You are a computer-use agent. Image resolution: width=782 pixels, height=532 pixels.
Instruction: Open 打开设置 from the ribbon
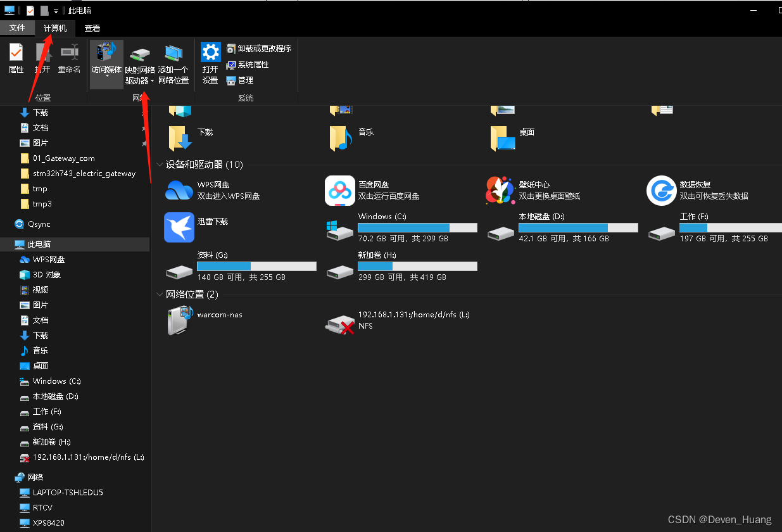tap(210, 60)
